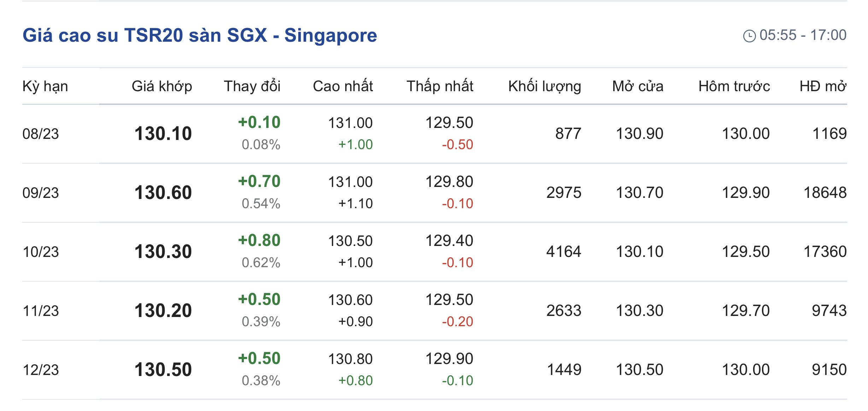The width and height of the screenshot is (868, 411).
Task: Click the Thấp nhất column header
Action: [440, 86]
